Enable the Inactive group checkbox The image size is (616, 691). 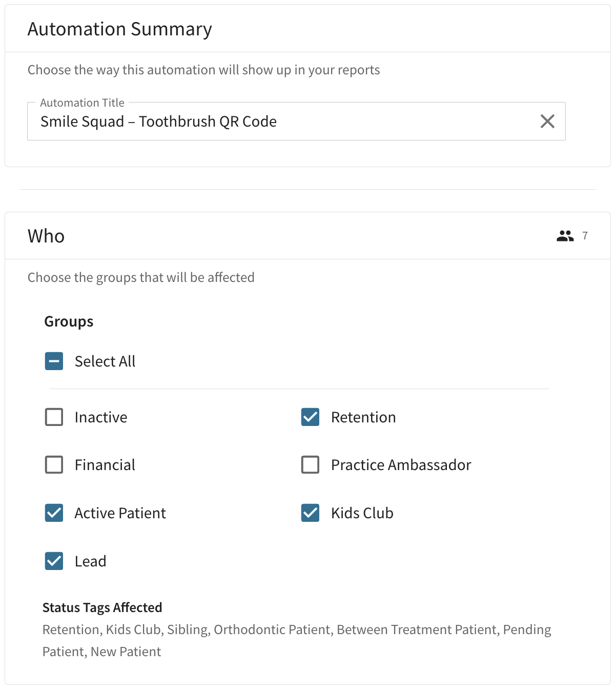pyautogui.click(x=54, y=417)
